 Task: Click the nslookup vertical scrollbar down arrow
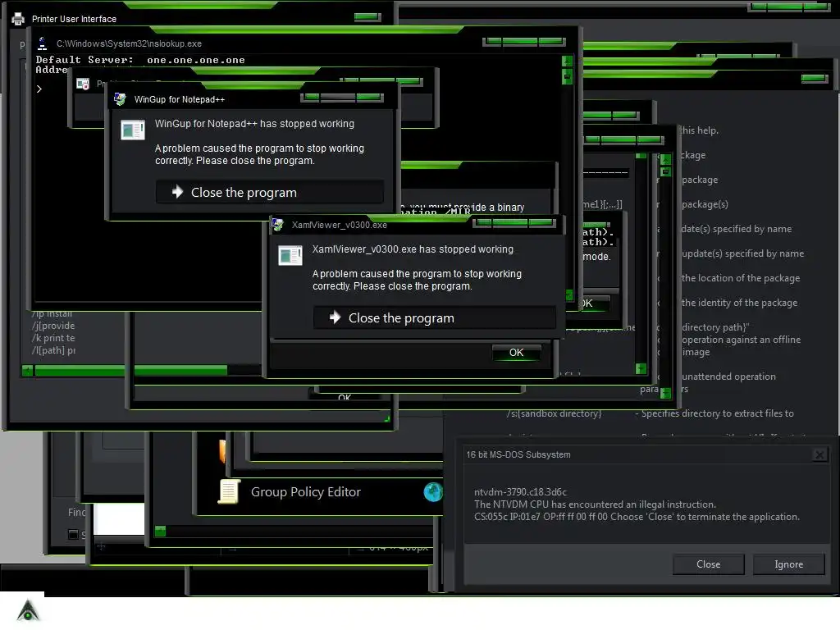(x=568, y=295)
